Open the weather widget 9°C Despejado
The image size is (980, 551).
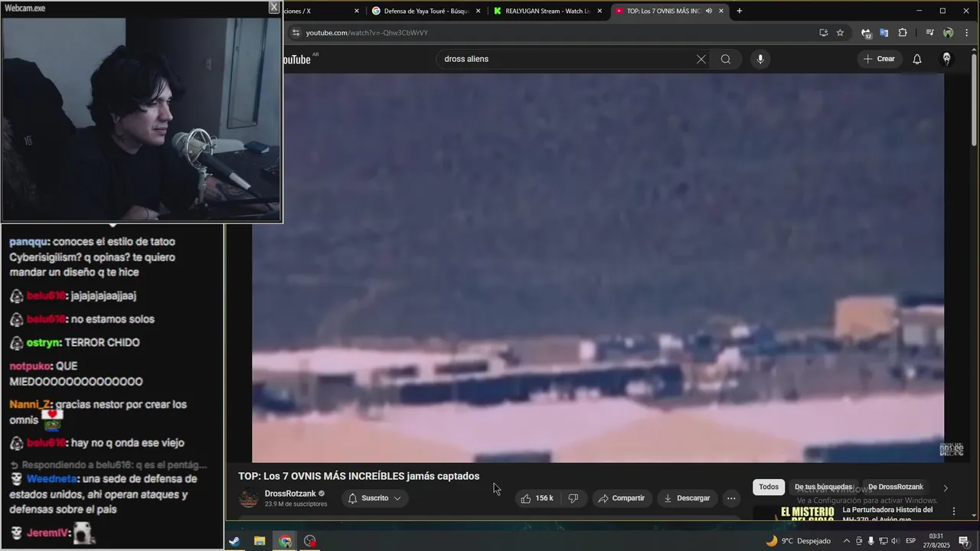(799, 541)
